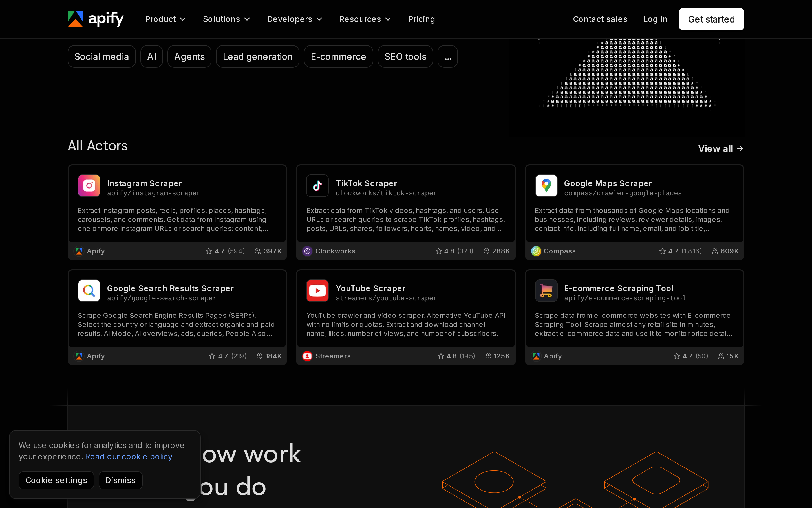
Task: Click the users icon beside 288K
Action: coord(486,251)
